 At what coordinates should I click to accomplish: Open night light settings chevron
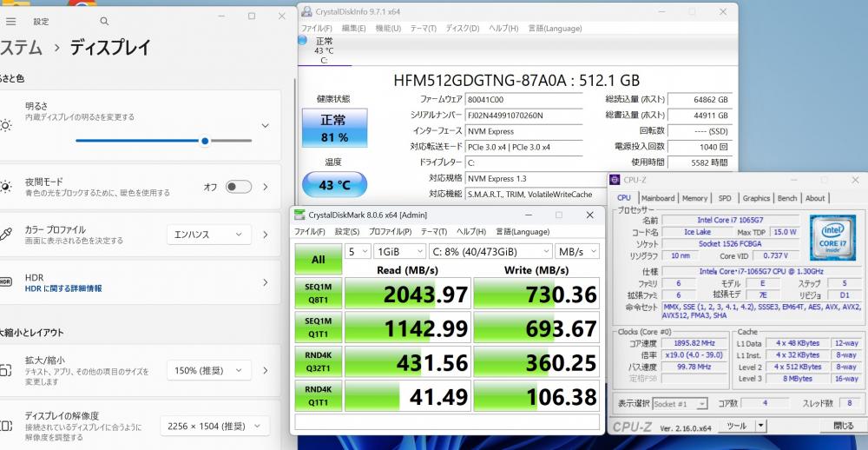265,187
